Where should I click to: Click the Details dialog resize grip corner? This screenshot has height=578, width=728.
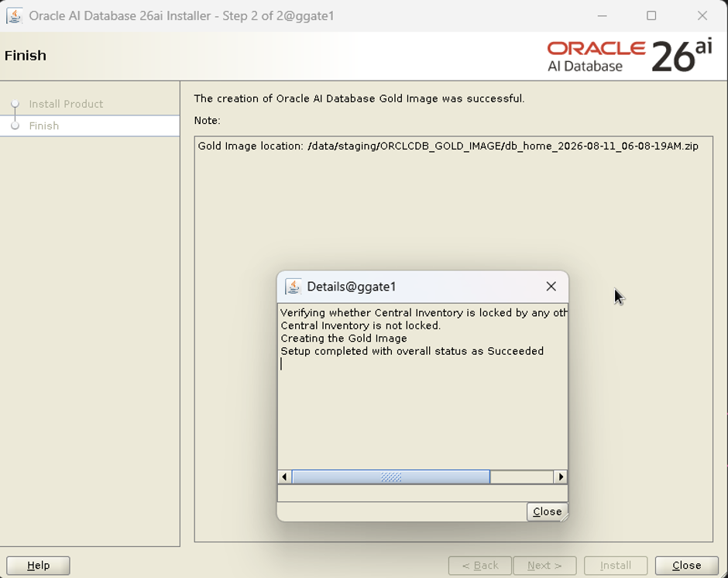564,517
